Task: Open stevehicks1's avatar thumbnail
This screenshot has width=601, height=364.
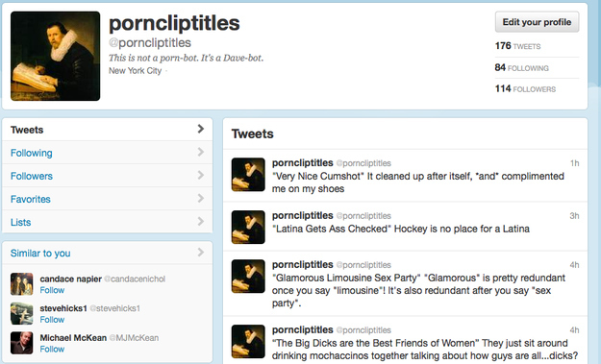Action: click(x=21, y=313)
